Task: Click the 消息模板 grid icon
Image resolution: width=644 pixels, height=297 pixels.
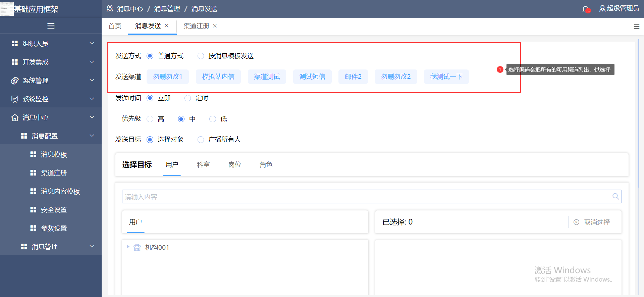Action: (33, 154)
